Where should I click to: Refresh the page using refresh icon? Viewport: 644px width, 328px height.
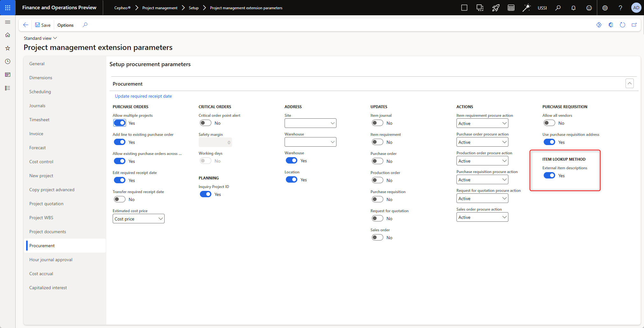pyautogui.click(x=622, y=25)
